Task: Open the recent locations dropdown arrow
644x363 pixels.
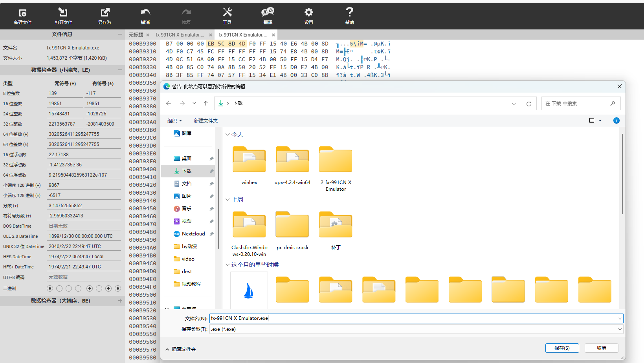Action: pyautogui.click(x=194, y=103)
